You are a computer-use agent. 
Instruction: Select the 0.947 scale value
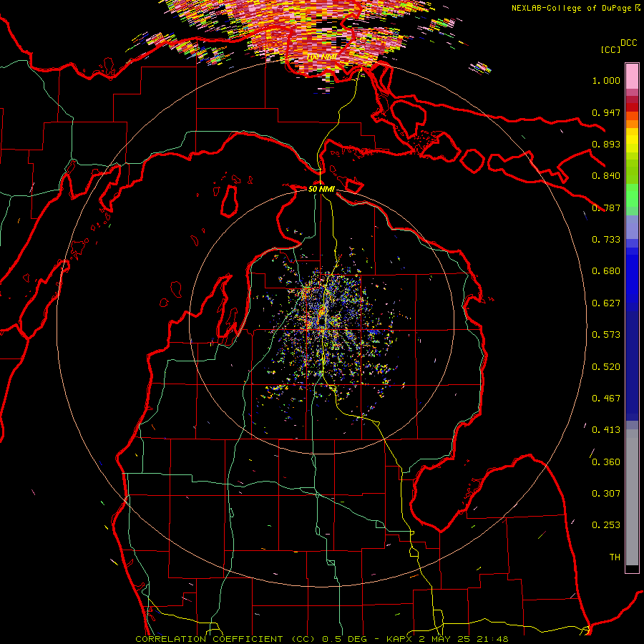[606, 112]
